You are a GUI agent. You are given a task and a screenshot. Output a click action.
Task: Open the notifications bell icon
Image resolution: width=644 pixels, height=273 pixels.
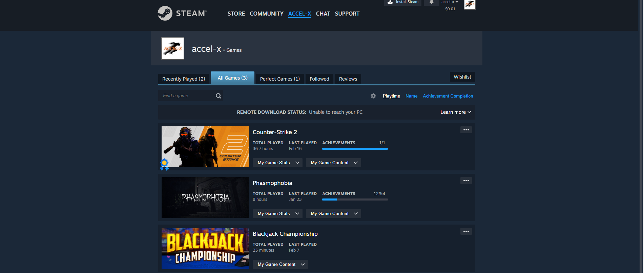tap(431, 2)
